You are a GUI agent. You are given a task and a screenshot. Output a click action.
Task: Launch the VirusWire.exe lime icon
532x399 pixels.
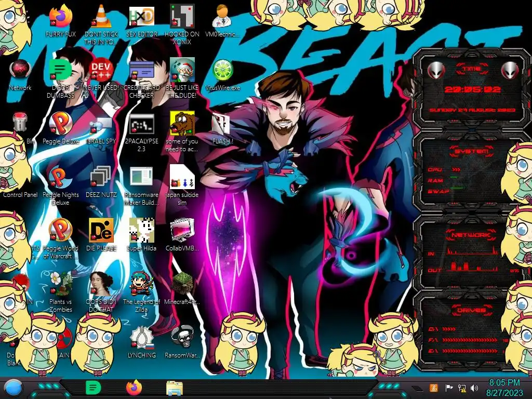(x=222, y=70)
